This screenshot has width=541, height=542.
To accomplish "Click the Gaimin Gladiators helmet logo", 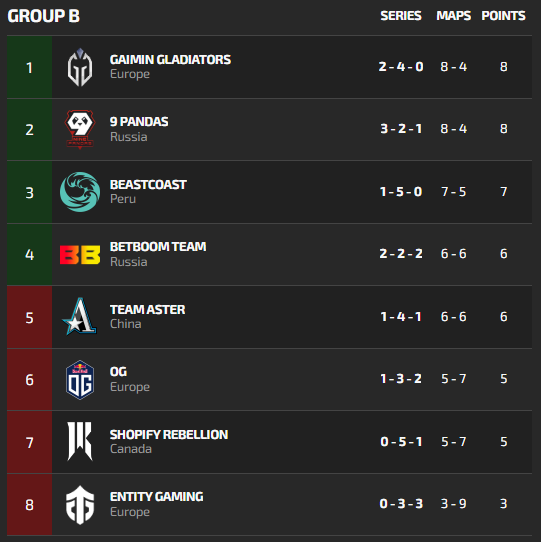I will pyautogui.click(x=80, y=67).
